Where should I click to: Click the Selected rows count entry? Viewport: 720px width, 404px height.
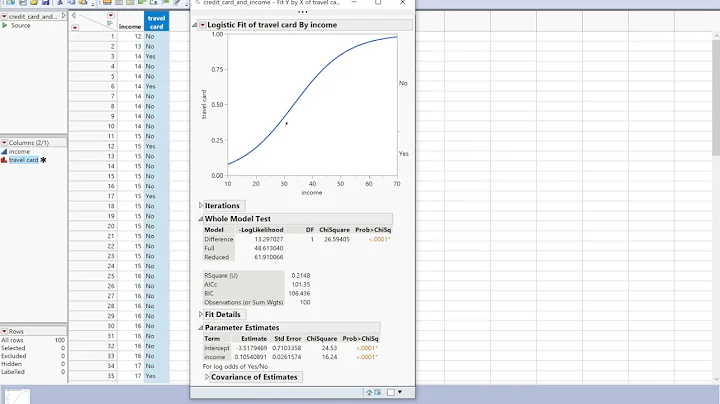pyautogui.click(x=33, y=348)
